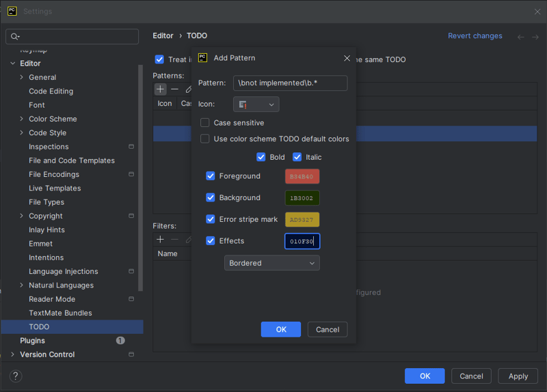The image size is (547, 392).
Task: Close the Add Pattern dialog
Action: [x=347, y=58]
